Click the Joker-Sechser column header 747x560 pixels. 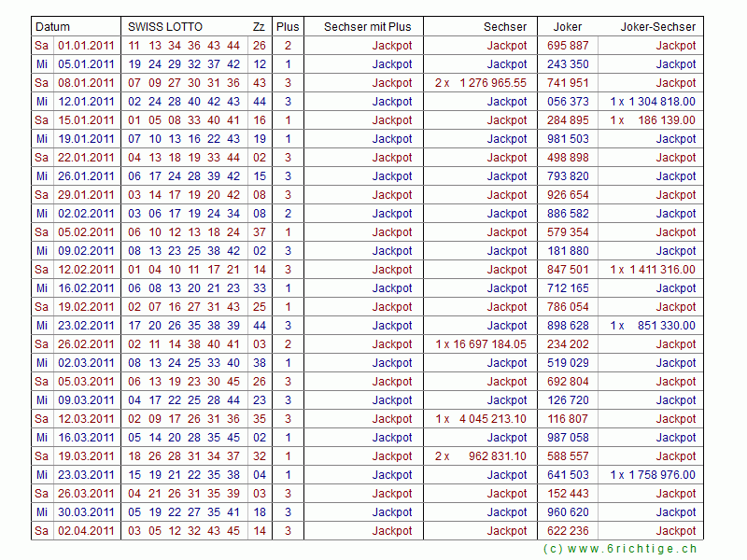point(658,27)
